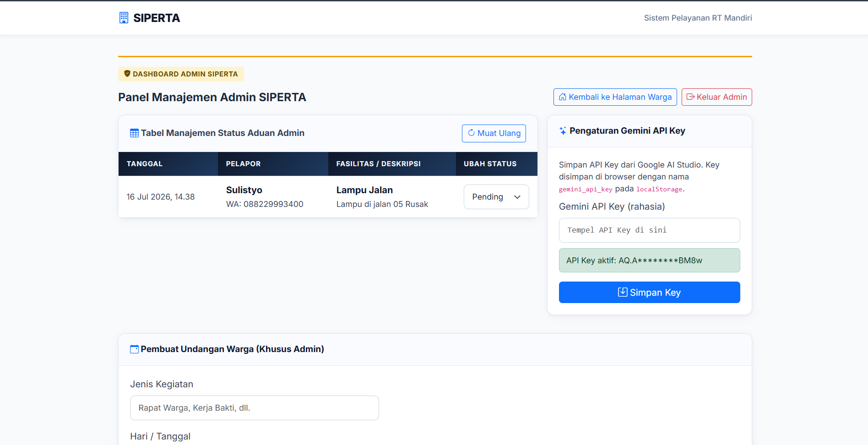
Task: Open the Pending status dropdown for Sulistyo
Action: coord(496,197)
